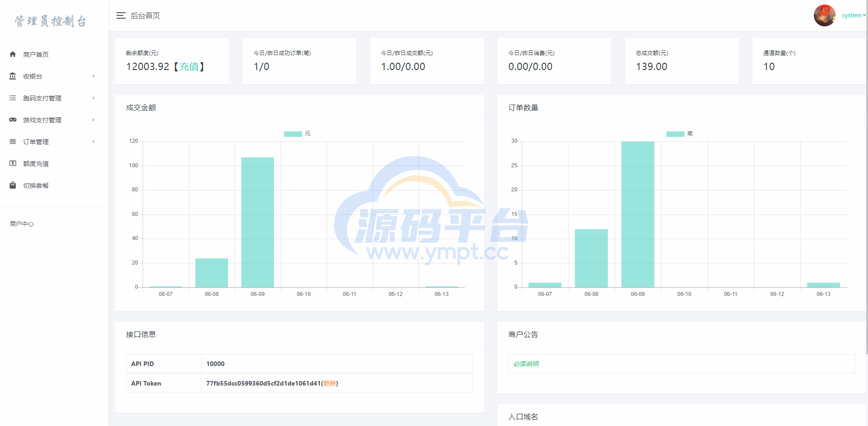Click the 今日/昨日成交额 value 1.00/0.00

tap(403, 67)
